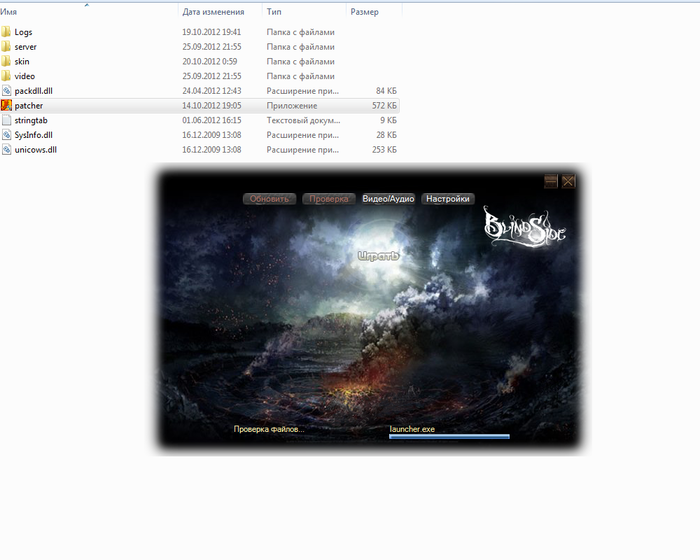Sort files by Дата изменения column

220,12
